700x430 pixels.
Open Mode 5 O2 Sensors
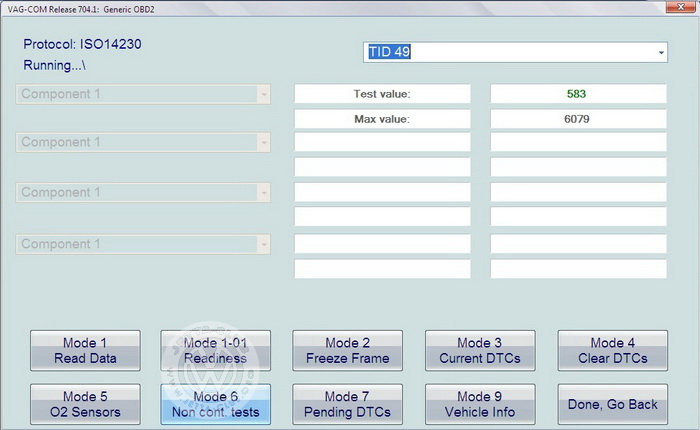[x=85, y=404]
